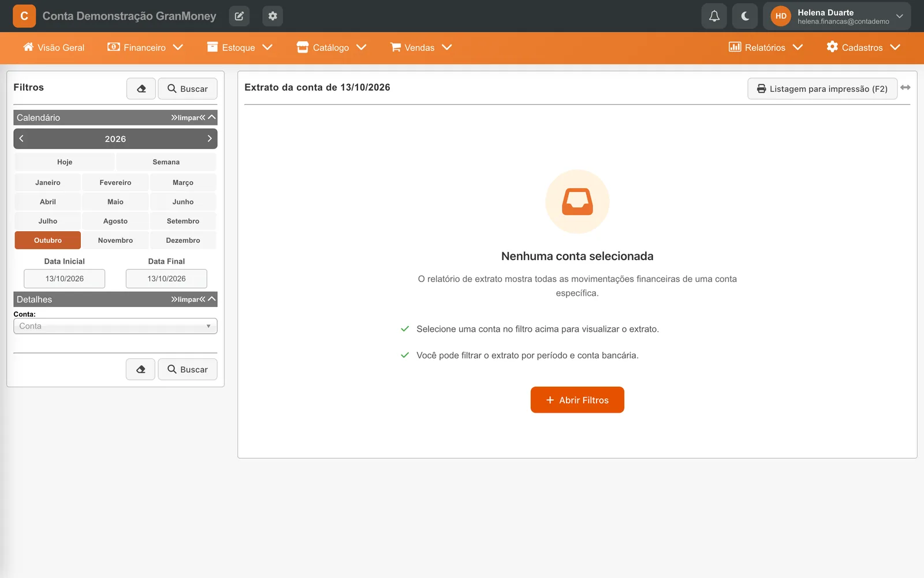
Task: Select the Hoje period
Action: click(65, 162)
